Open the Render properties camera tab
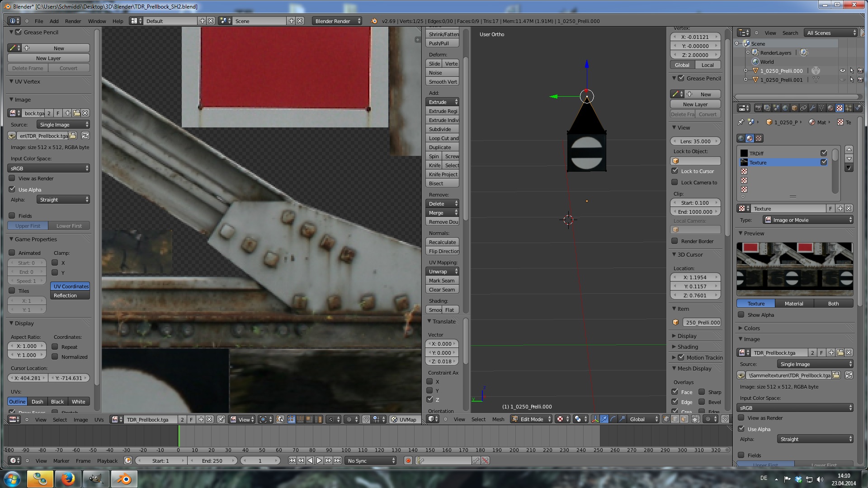 [x=758, y=108]
